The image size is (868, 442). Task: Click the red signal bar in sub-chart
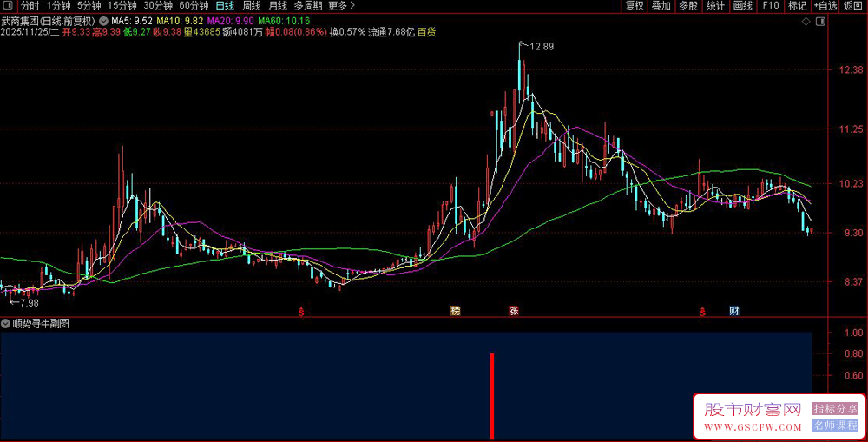click(x=492, y=395)
